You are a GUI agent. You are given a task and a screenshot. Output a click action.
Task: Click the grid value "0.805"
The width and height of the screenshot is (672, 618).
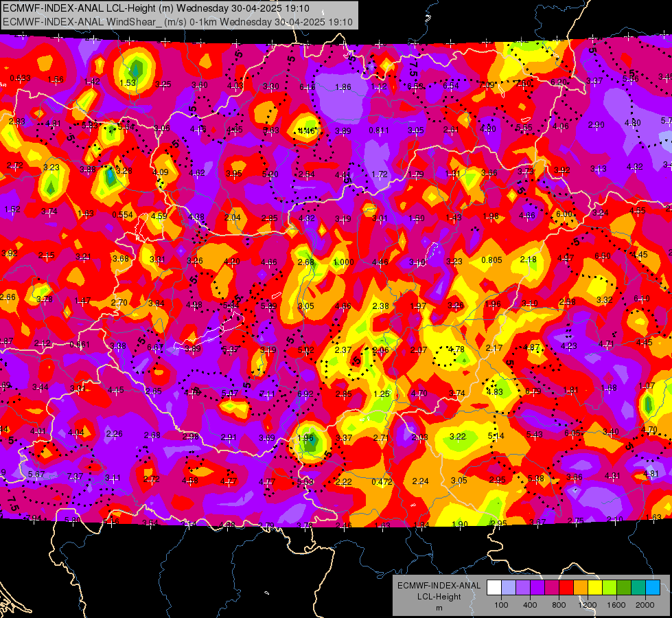491,260
